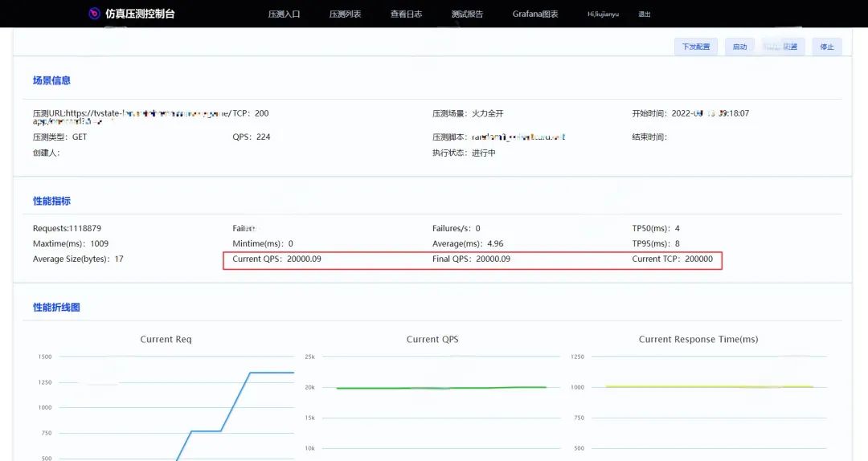This screenshot has height=461, width=868.
Task: Click the Current Response Time(ms) chart title
Action: (698, 339)
